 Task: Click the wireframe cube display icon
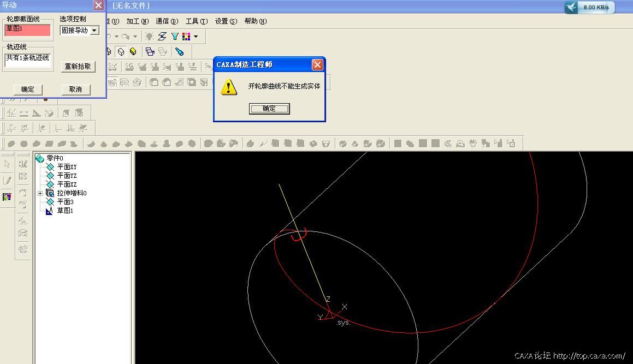[121, 52]
